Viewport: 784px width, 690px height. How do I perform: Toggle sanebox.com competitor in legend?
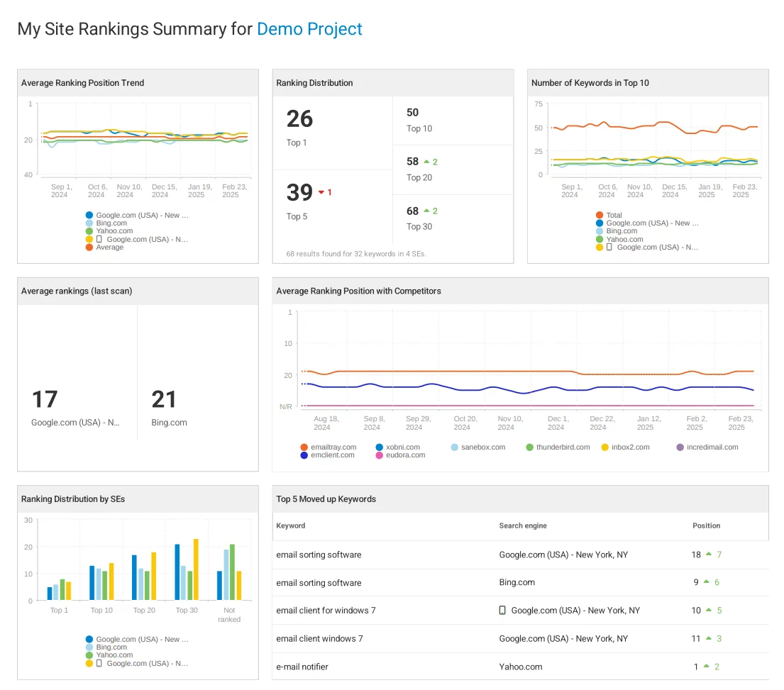[x=478, y=447]
